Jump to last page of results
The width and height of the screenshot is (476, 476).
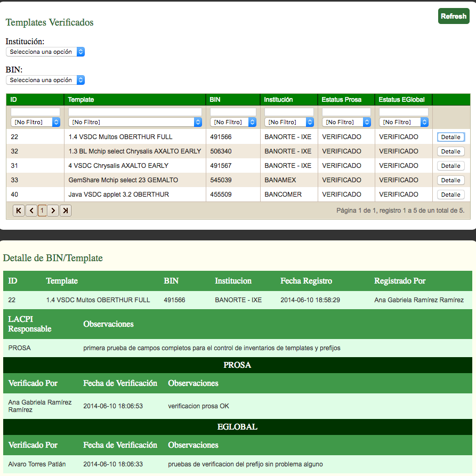click(66, 211)
